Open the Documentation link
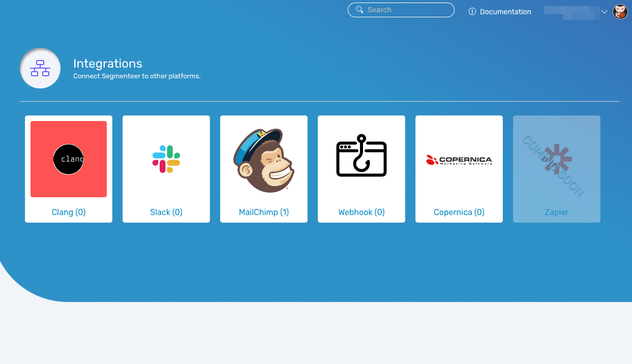Viewport: 632px width, 364px height. pyautogui.click(x=505, y=12)
